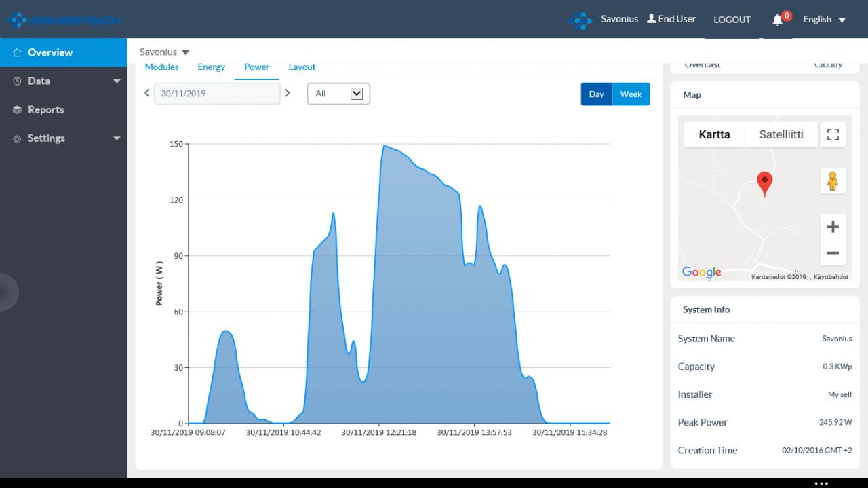Select the Power tab

click(x=257, y=67)
